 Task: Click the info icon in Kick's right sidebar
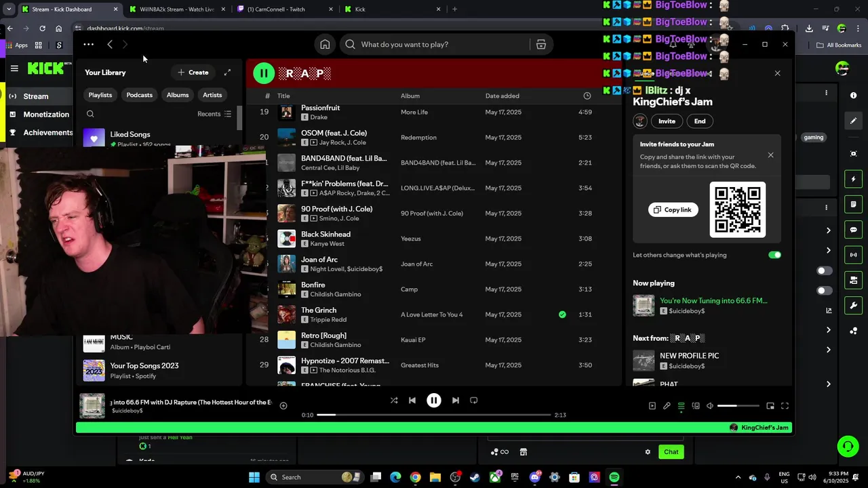854,96
